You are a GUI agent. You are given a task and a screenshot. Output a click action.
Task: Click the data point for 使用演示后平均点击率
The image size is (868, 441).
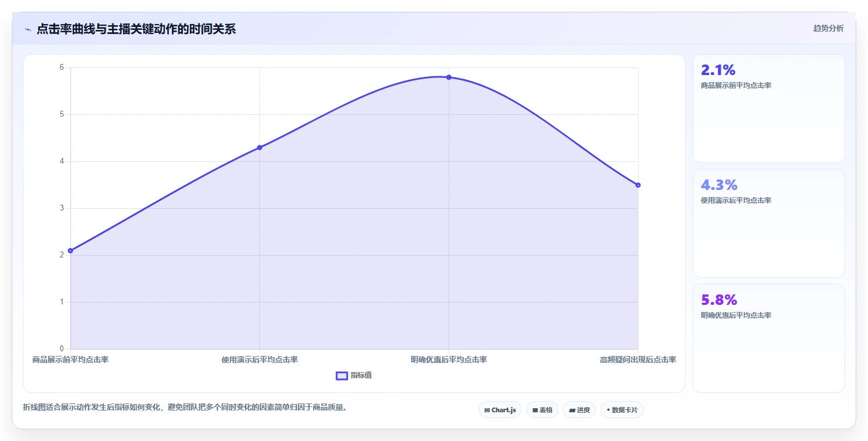click(259, 147)
